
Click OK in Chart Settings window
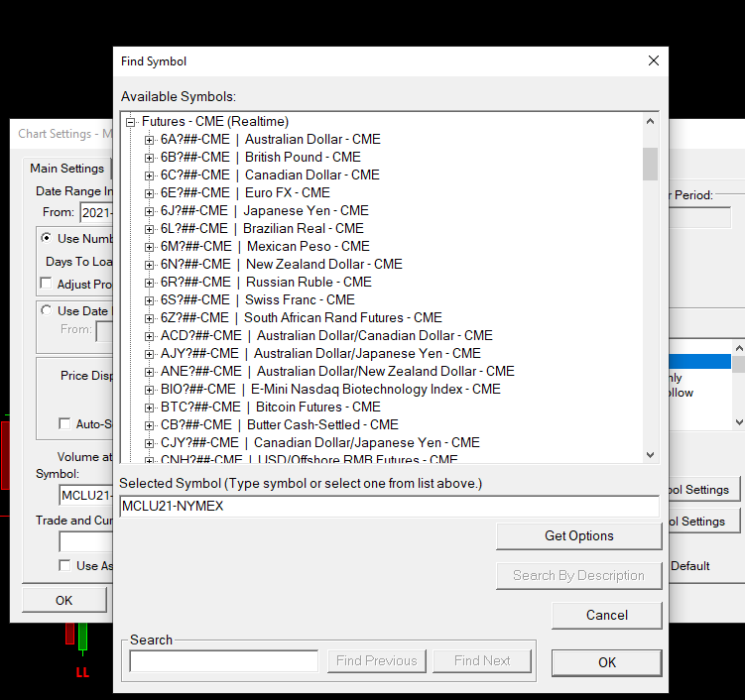pos(64,601)
